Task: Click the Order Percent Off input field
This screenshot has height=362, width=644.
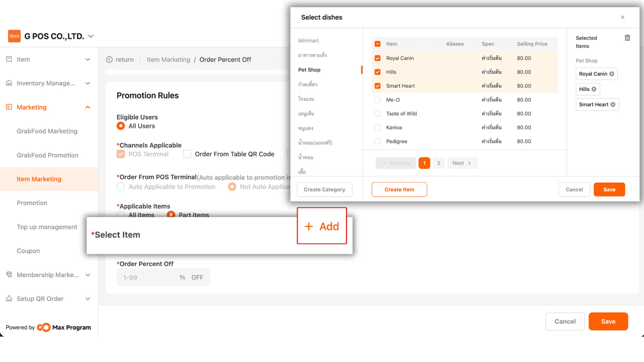Action: [x=163, y=278]
